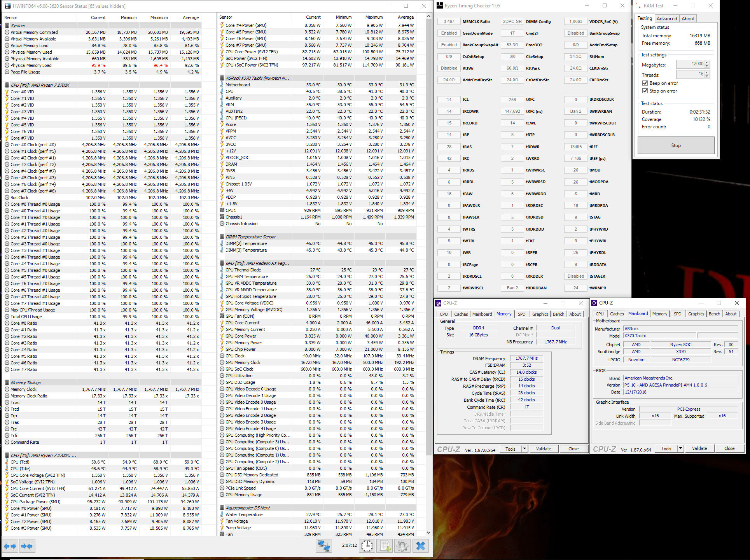Click the HWiNFO right pane vertical scrollbar
The width and height of the screenshot is (750, 560).
428,272
